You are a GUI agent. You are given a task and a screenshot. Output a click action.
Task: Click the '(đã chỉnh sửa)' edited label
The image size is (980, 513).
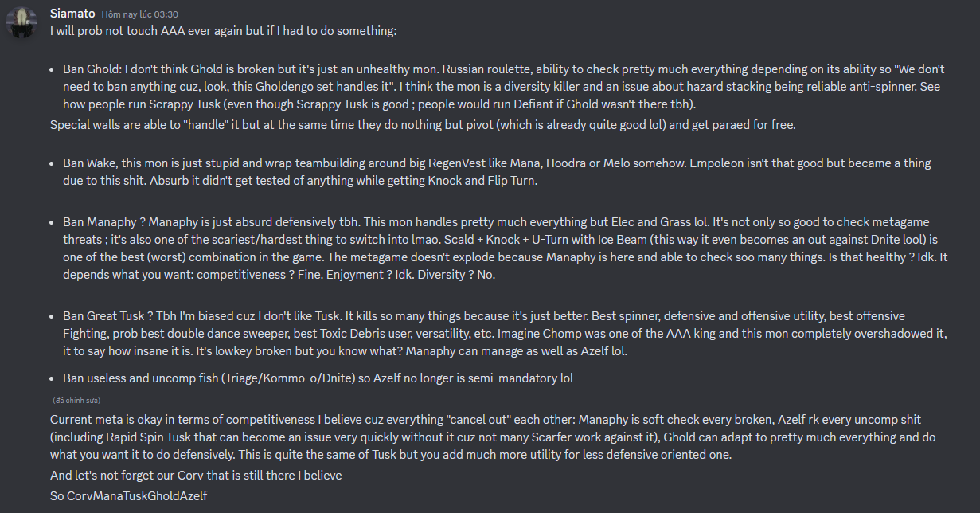(76, 400)
